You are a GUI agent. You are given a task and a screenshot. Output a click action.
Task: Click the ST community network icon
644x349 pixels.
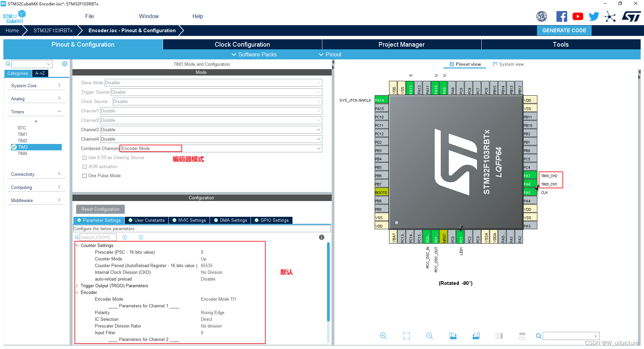(x=610, y=16)
